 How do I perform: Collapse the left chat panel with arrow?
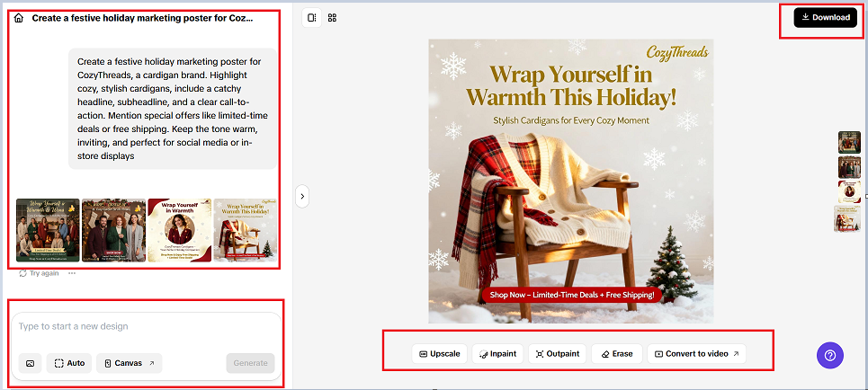(x=302, y=195)
